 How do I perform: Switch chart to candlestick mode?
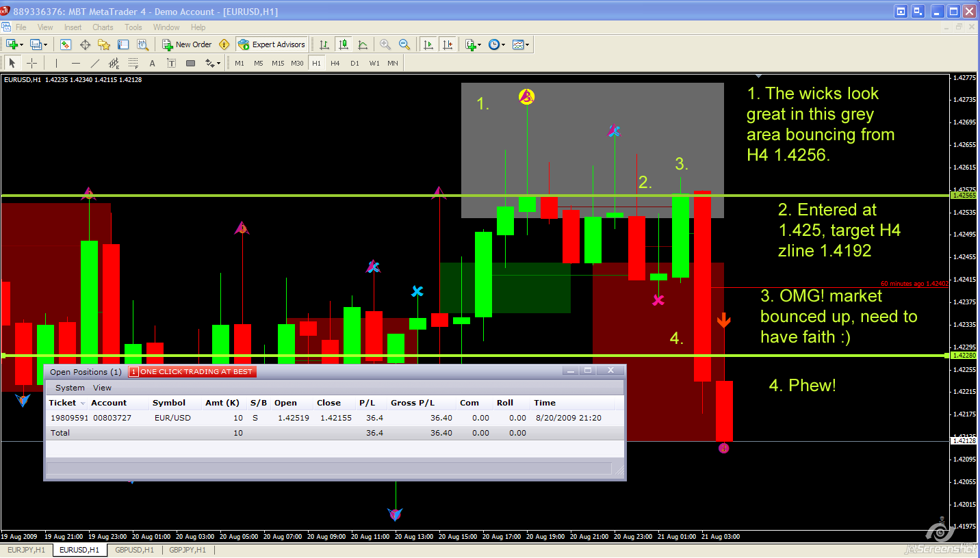(344, 44)
